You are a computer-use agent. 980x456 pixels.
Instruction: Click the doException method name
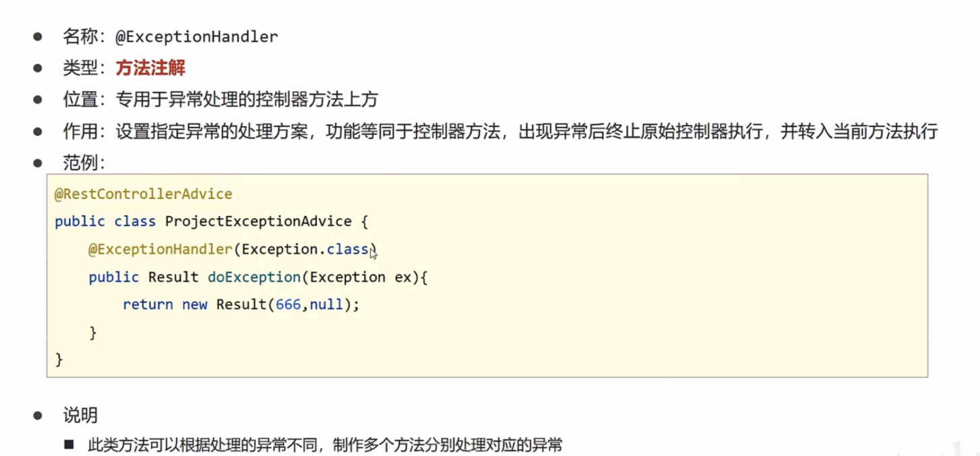(254, 277)
